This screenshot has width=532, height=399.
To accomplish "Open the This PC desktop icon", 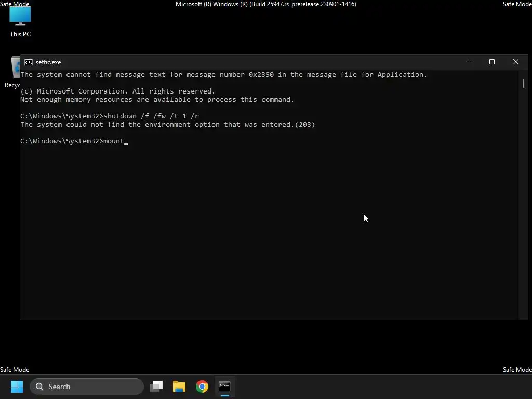I will (20, 22).
